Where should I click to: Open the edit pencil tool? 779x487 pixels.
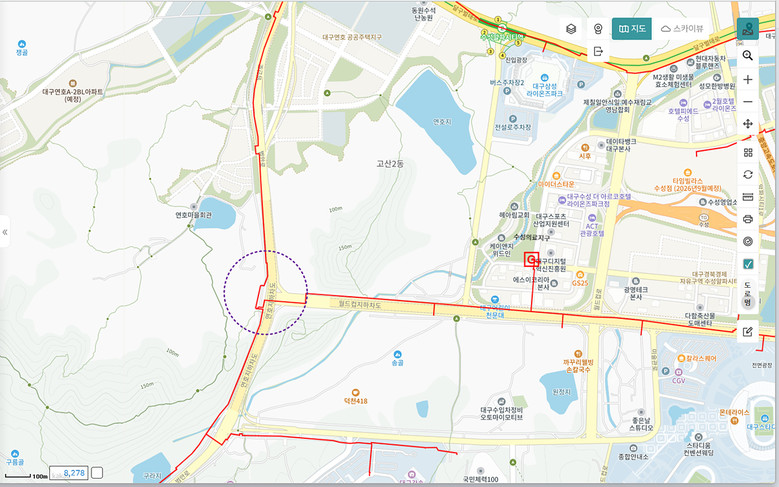(x=747, y=332)
